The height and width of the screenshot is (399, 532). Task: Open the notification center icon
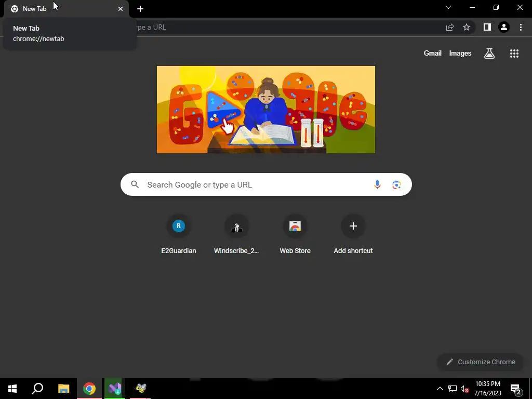(516, 389)
